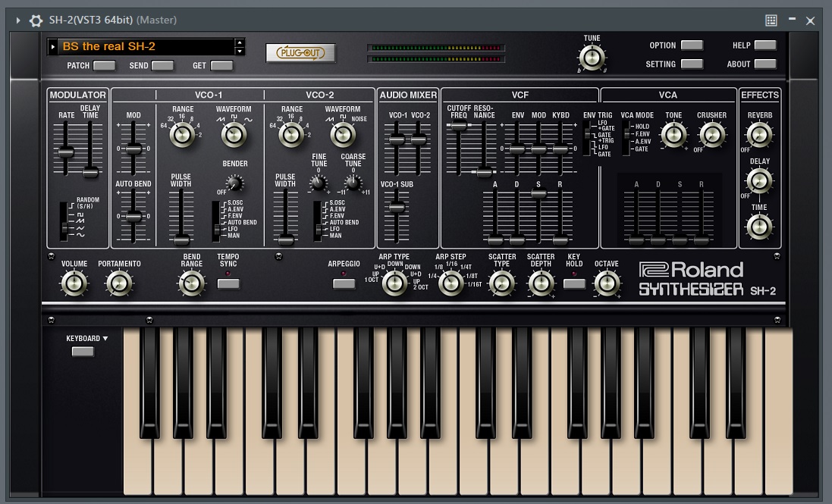Screen dimensions: 832x504
Task: Click the SEND button
Action: 162,66
